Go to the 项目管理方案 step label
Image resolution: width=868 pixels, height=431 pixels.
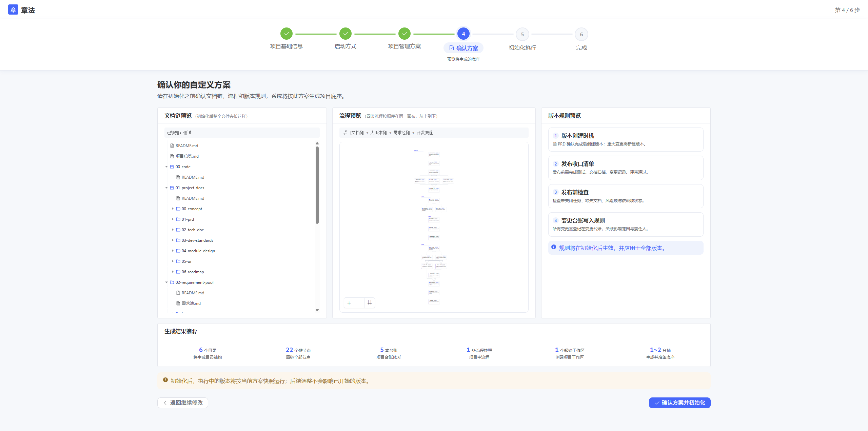405,46
